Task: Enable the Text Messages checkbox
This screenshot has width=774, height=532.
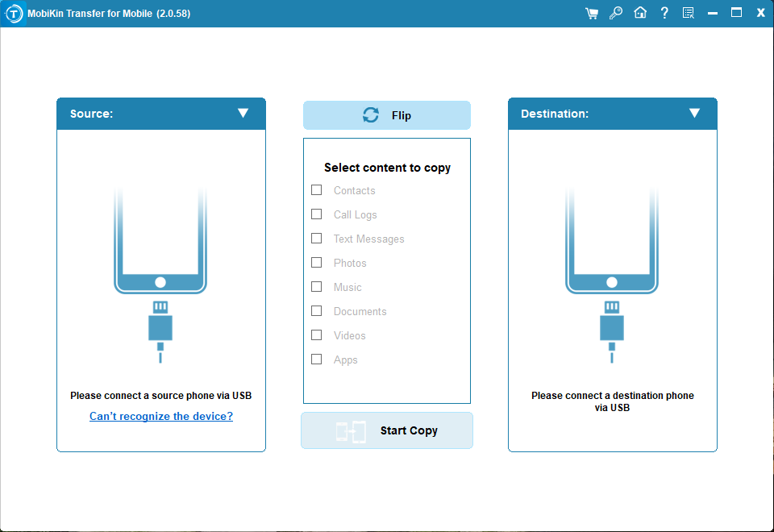Action: [x=317, y=239]
